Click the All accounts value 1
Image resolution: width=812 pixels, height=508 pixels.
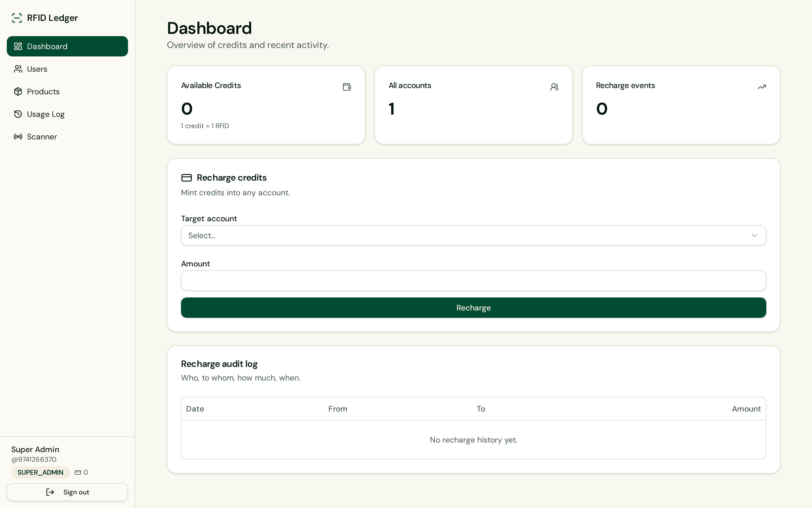pyautogui.click(x=392, y=109)
